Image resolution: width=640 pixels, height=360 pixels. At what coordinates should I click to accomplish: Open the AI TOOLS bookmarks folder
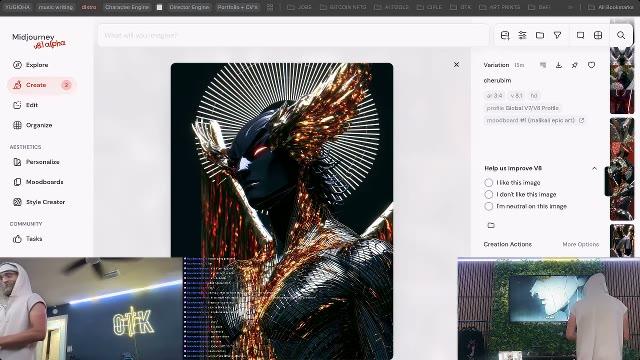[392, 7]
